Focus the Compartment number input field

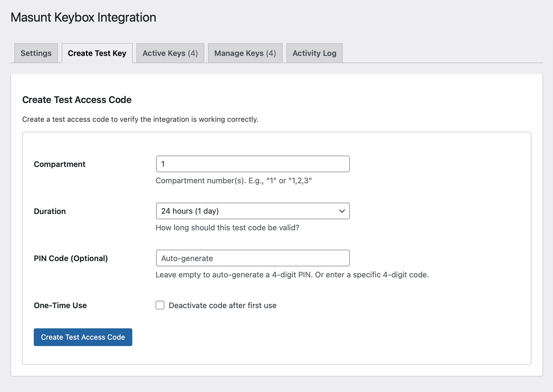point(252,164)
